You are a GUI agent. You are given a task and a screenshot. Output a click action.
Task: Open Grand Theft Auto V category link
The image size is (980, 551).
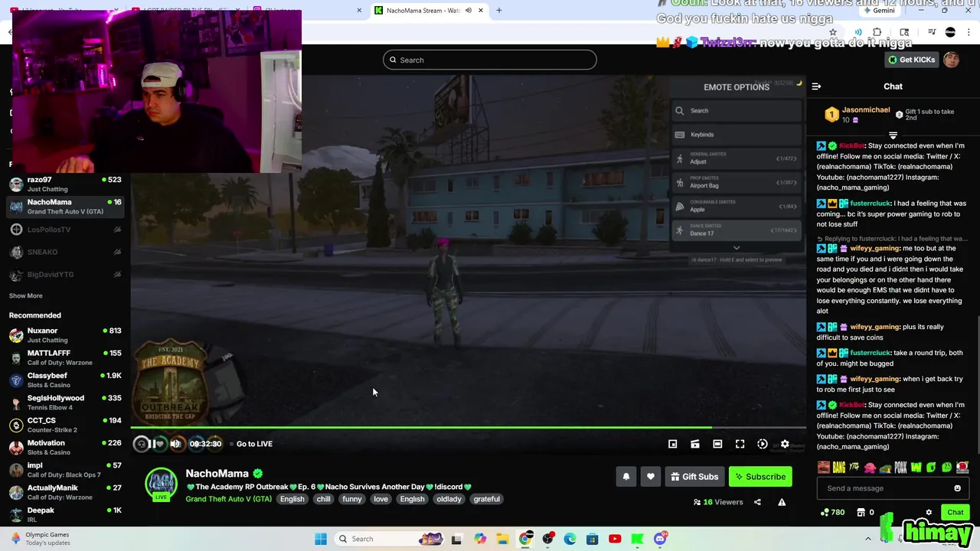[x=228, y=499]
